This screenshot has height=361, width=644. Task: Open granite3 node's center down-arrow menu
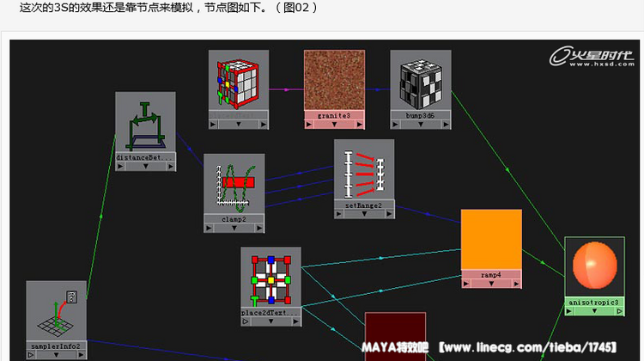[334, 124]
